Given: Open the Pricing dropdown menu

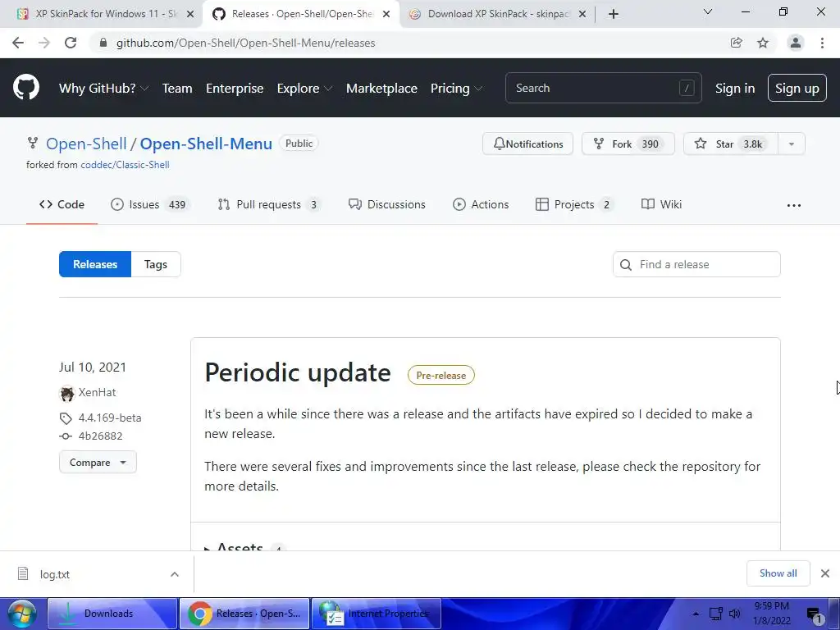Looking at the screenshot, I should tap(456, 89).
